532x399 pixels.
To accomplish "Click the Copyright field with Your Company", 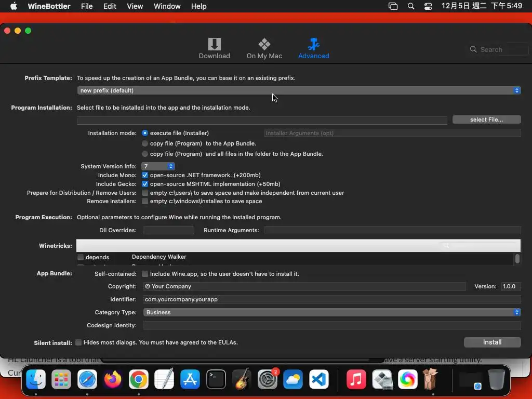I will click(x=304, y=286).
